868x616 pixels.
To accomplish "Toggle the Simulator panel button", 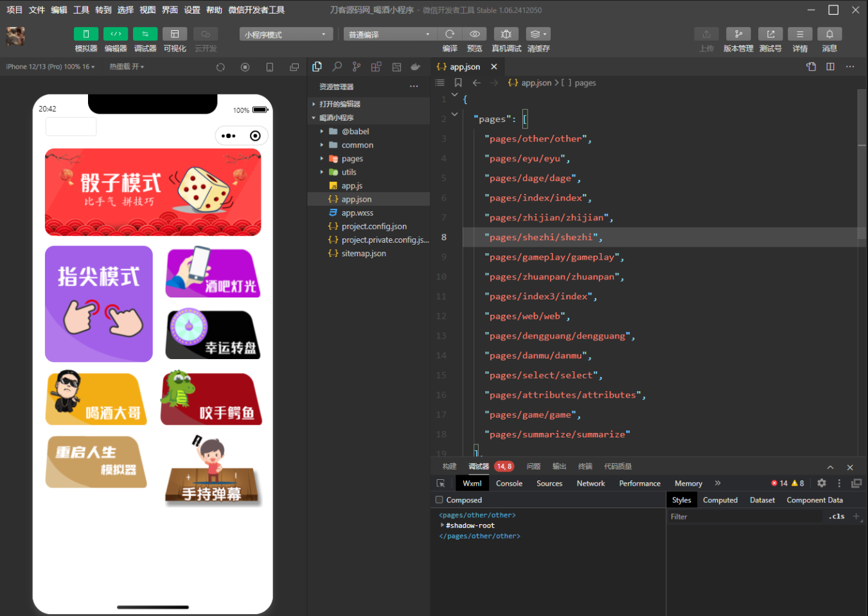I will click(86, 34).
